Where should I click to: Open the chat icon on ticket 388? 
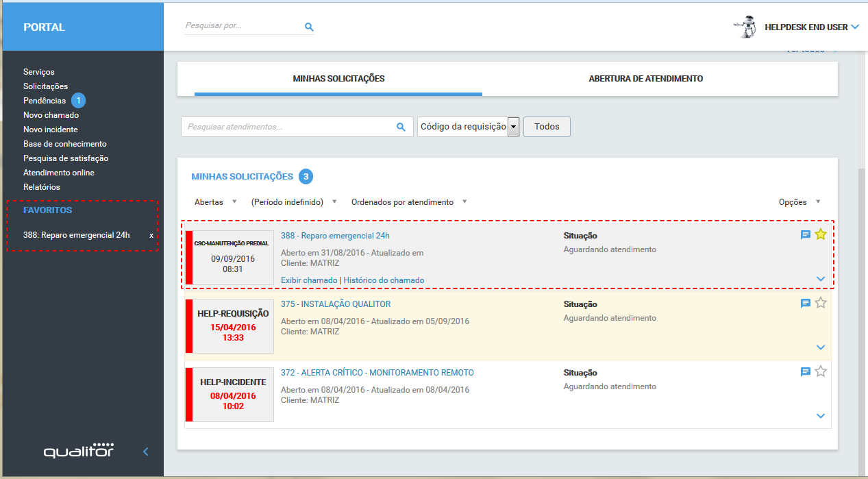[805, 234]
